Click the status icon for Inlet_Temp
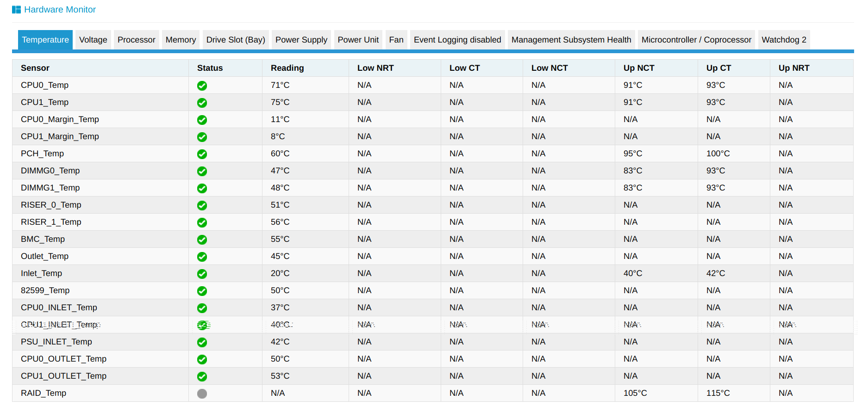868x412 pixels. click(x=202, y=274)
